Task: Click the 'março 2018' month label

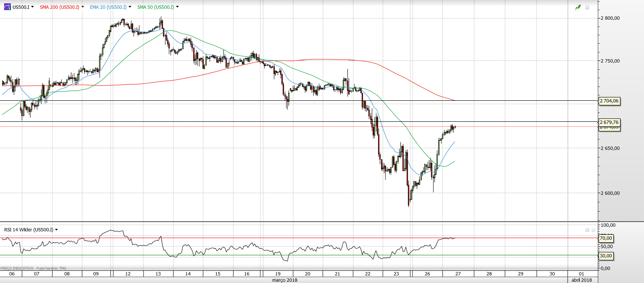Action: [285, 280]
